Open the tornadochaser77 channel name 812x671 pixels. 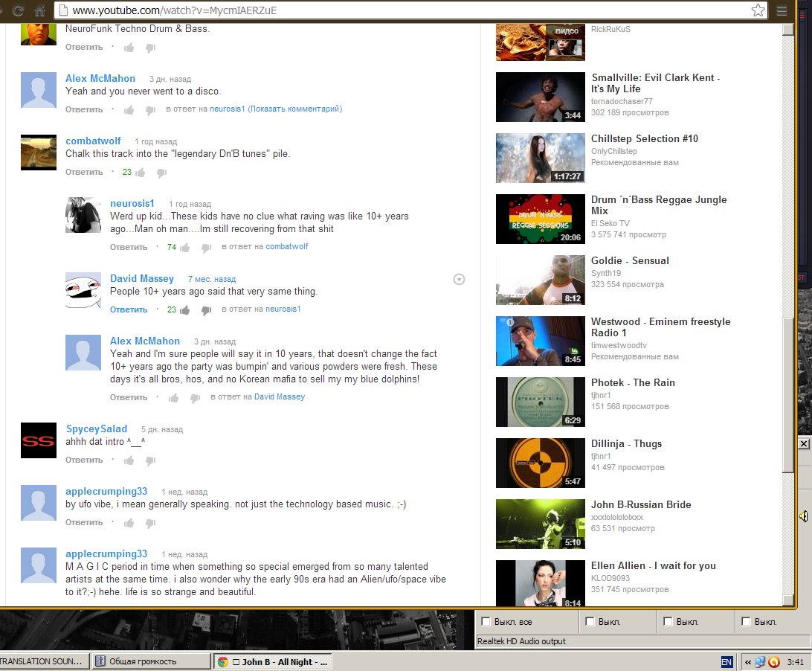(622, 102)
